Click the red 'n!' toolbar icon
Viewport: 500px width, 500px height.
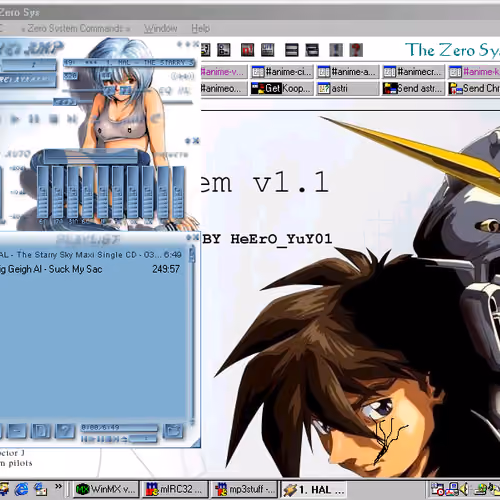[x=247, y=50]
